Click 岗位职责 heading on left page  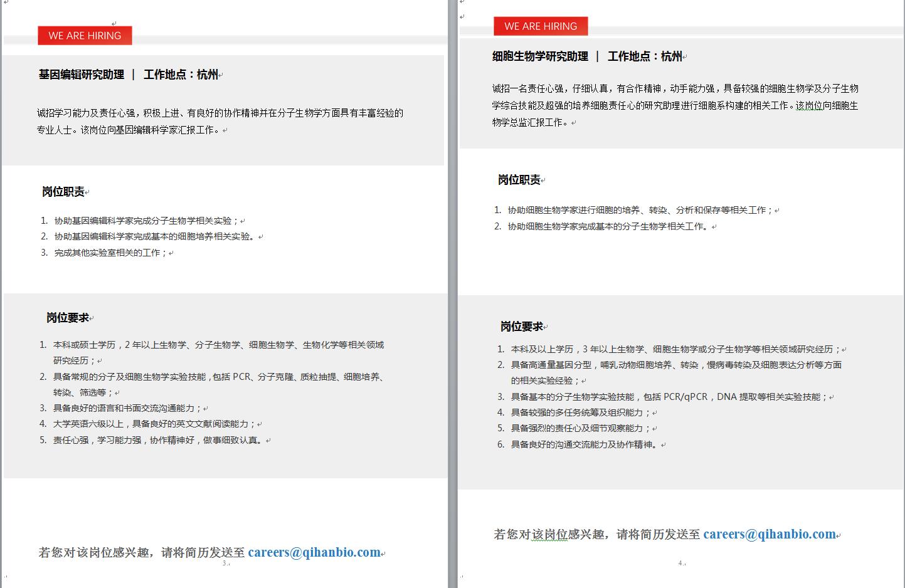coord(63,192)
